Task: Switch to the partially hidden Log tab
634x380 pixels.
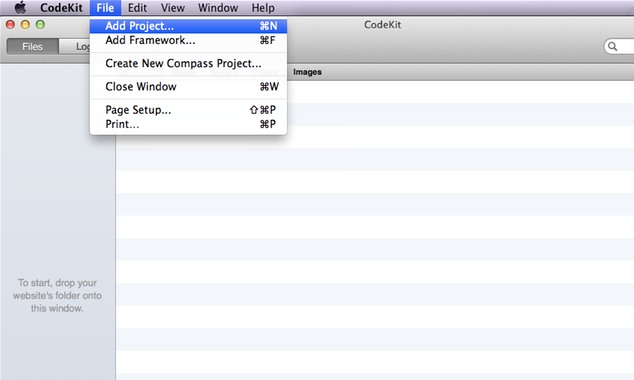Action: 75,46
